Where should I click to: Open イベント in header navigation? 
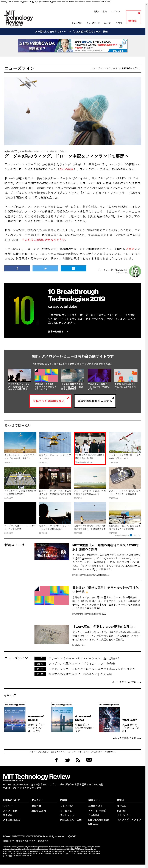[x=119, y=23]
